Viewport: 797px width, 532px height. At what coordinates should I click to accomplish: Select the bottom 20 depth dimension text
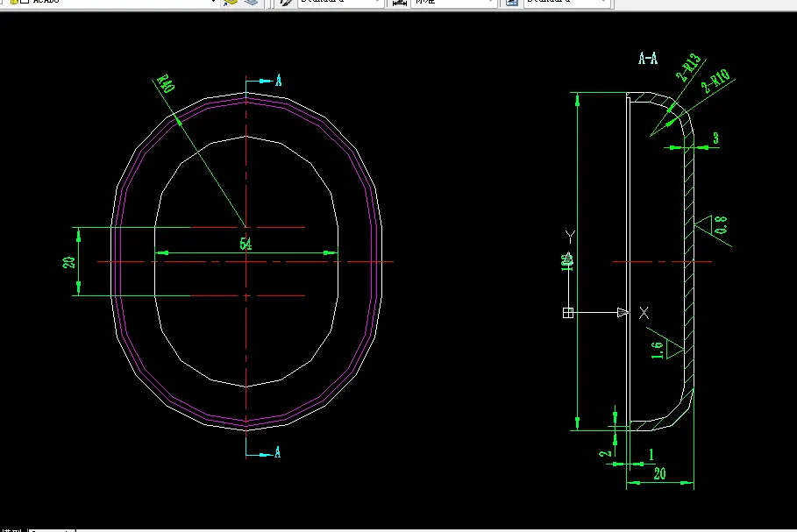coord(659,474)
